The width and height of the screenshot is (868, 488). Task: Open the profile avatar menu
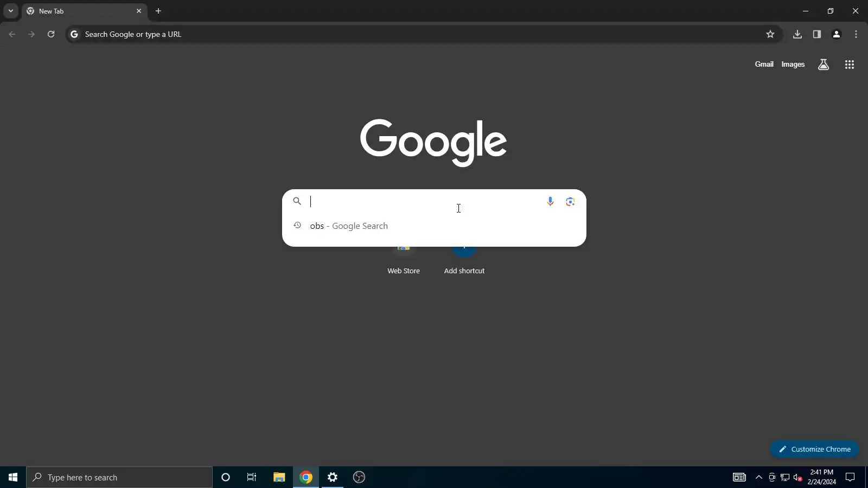pyautogui.click(x=837, y=34)
